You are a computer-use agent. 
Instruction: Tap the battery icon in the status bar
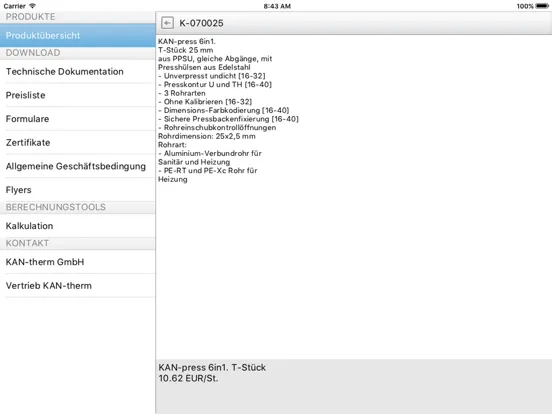click(542, 6)
